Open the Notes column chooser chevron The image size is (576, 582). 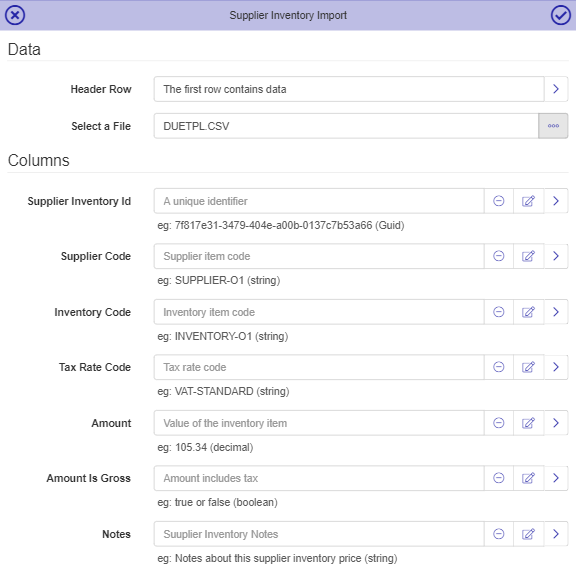click(556, 534)
